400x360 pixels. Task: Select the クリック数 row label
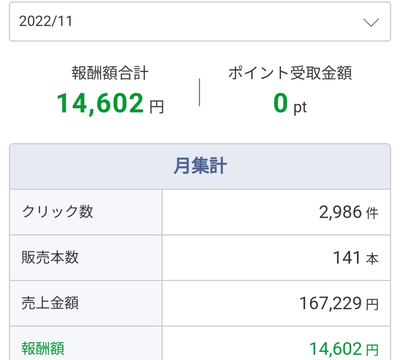pyautogui.click(x=57, y=212)
